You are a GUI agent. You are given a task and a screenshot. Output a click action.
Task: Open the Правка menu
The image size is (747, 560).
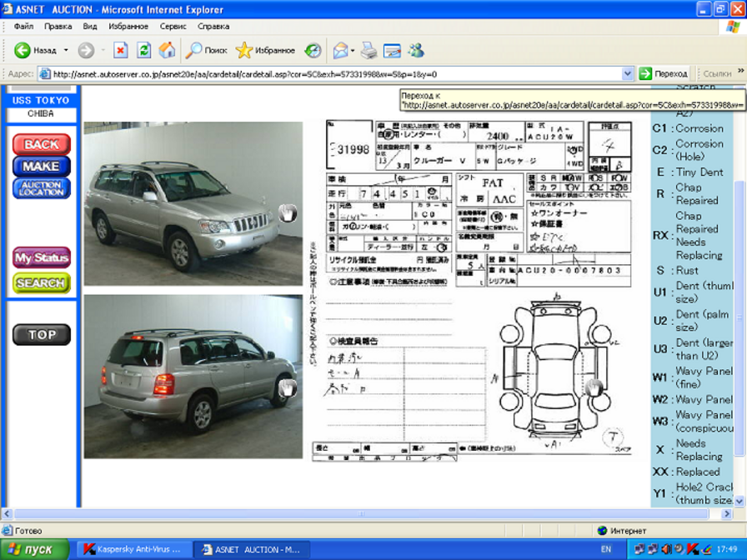click(x=58, y=26)
